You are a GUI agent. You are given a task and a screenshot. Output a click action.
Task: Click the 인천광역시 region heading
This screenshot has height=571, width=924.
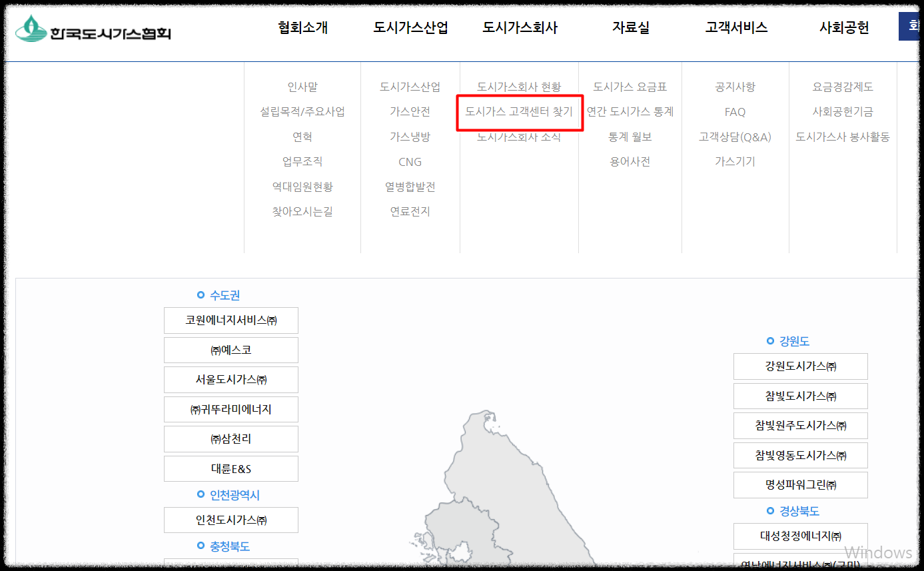tap(234, 495)
